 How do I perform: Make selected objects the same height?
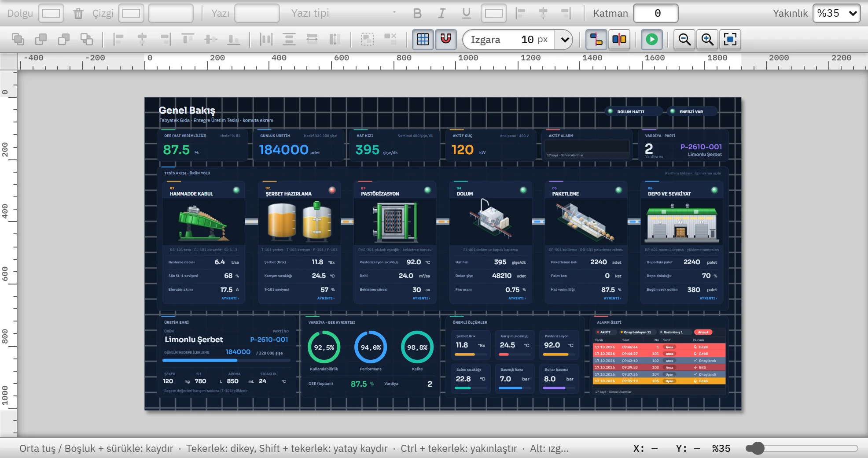point(335,39)
